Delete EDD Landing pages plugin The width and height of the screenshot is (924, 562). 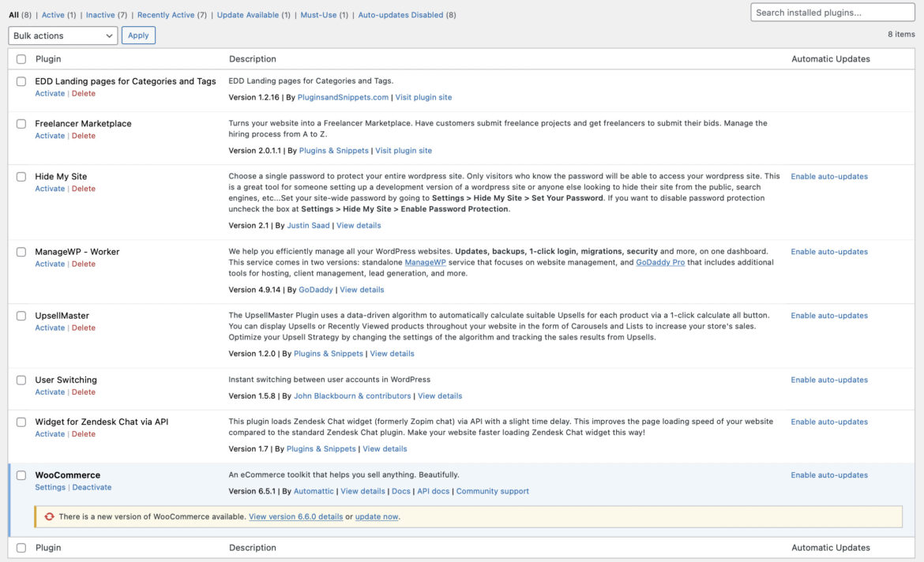(x=83, y=93)
